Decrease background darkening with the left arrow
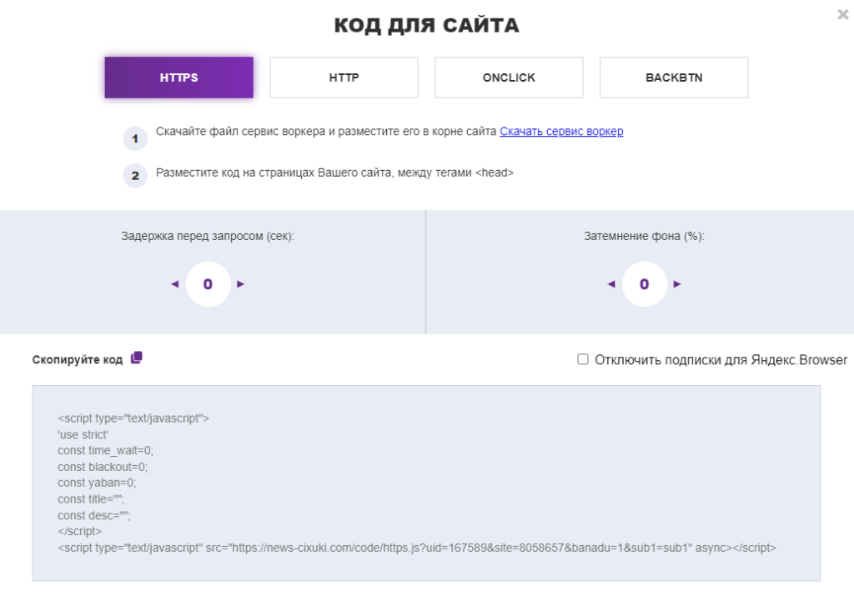 (611, 284)
